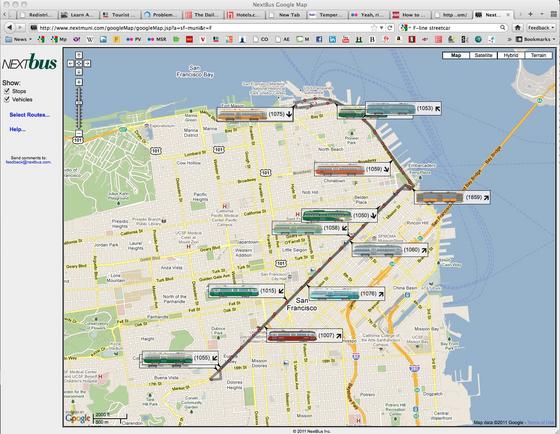Pan the map up with the arrow control

pyautogui.click(x=79, y=55)
